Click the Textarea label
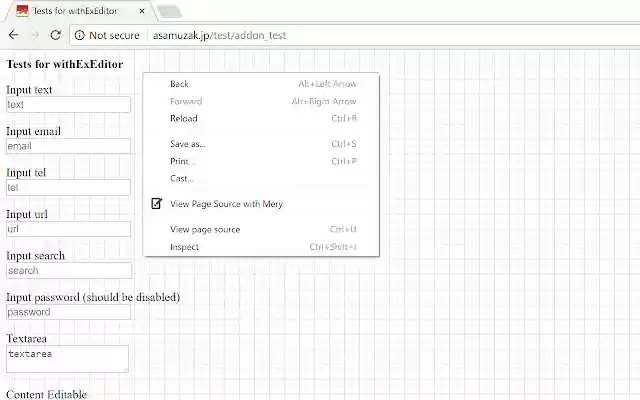The image size is (640, 400). (x=27, y=339)
